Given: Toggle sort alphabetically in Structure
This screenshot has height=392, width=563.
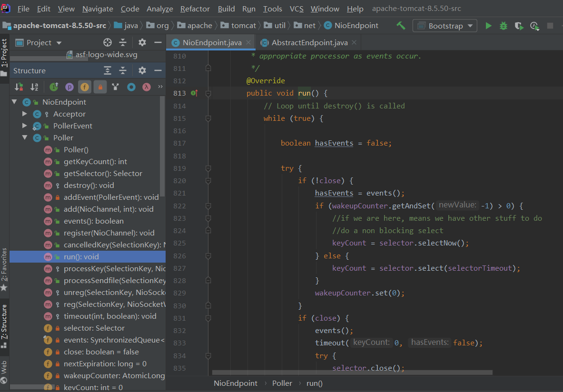Looking at the screenshot, I should click(34, 87).
